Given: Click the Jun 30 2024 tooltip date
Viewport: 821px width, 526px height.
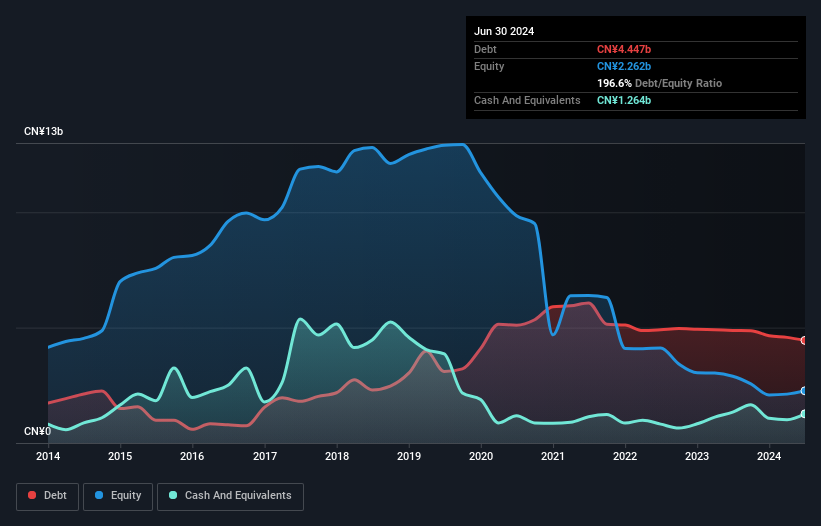Looking at the screenshot, I should tap(504, 31).
